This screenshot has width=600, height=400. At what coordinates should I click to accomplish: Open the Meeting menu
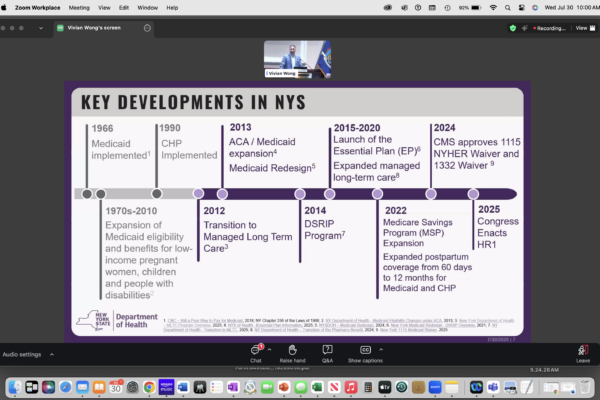point(79,7)
